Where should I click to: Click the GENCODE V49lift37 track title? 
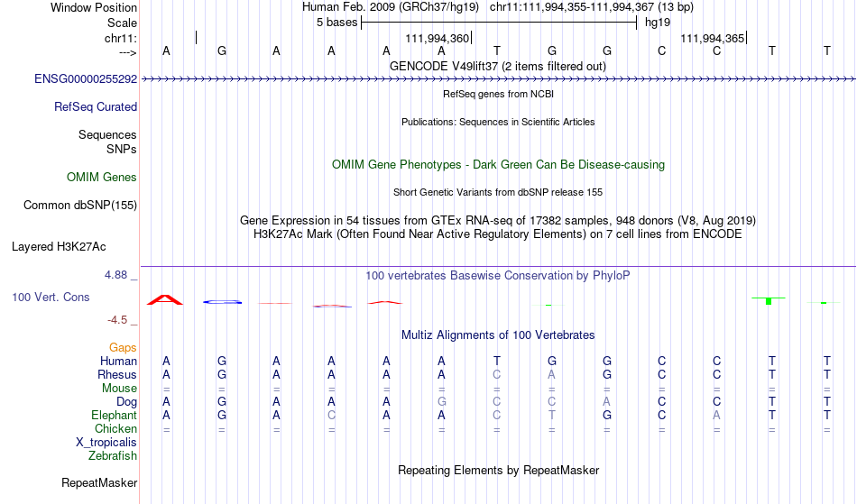point(498,67)
